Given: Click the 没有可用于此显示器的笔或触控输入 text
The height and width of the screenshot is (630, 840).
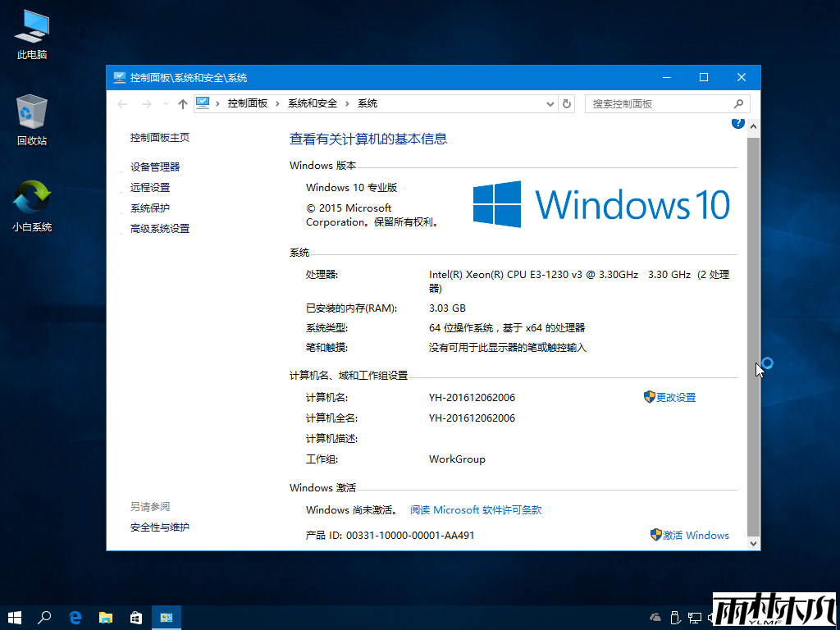Looking at the screenshot, I should coord(508,348).
